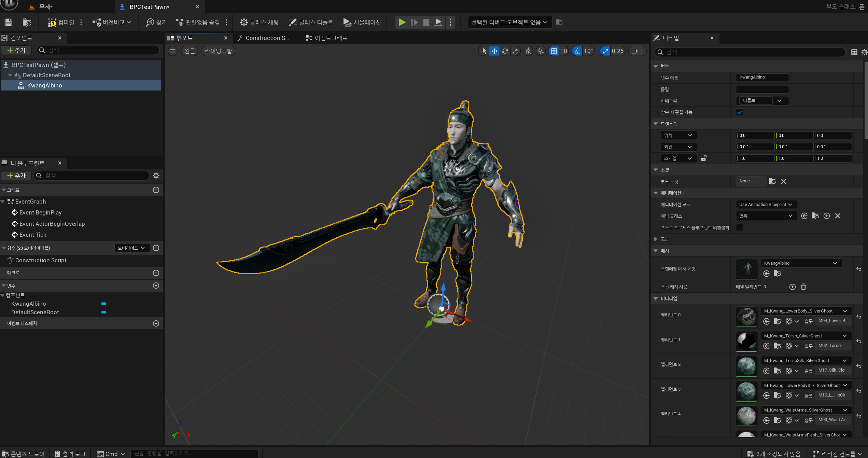The image size is (868, 458).
Task: Switch world/local coordinate system icon
Action: pyautogui.click(x=528, y=51)
